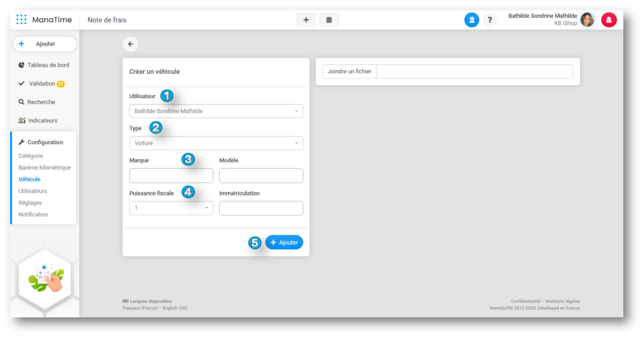Select Barème kilométrique under Configuration
Screen dimensions: 644x338
pyautogui.click(x=45, y=167)
